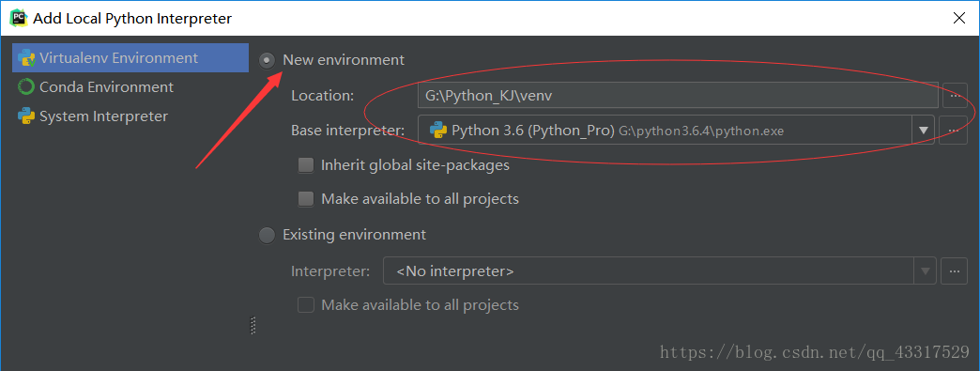Expand the Base interpreter dropdown arrow
Screen dimensions: 980x371
pyautogui.click(x=923, y=131)
